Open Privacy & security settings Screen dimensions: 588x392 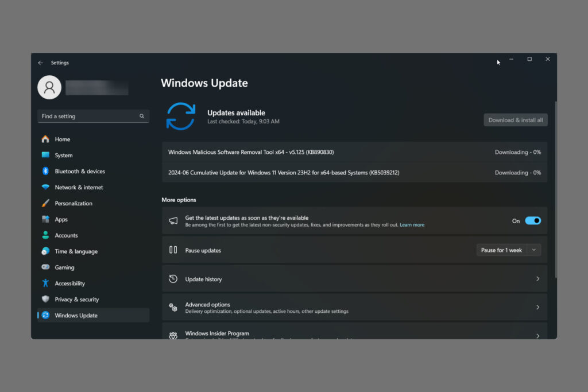pos(94,300)
